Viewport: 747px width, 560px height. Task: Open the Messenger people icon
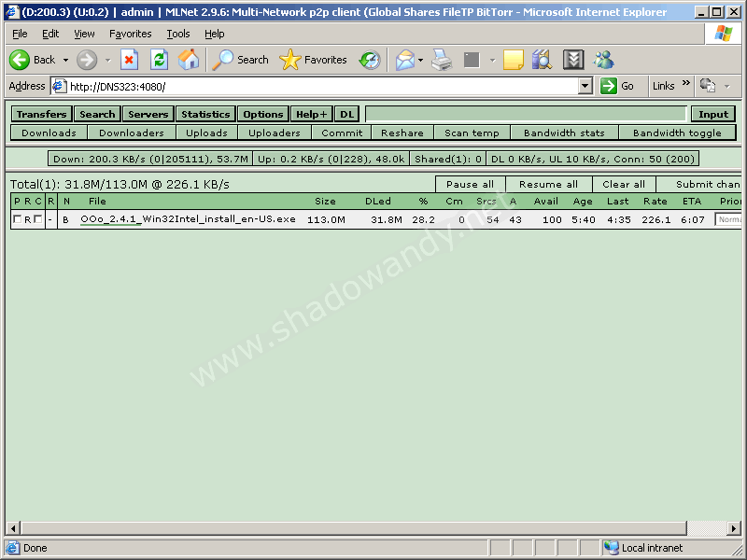pyautogui.click(x=603, y=60)
